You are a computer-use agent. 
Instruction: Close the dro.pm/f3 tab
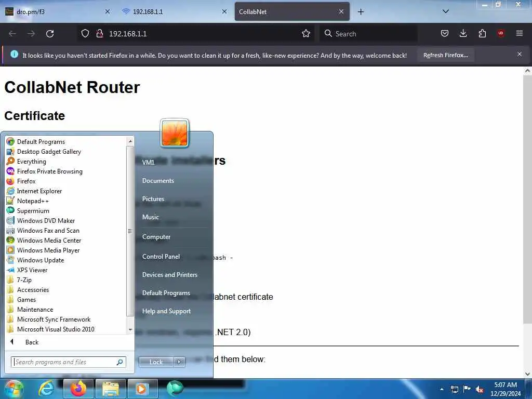(108, 11)
